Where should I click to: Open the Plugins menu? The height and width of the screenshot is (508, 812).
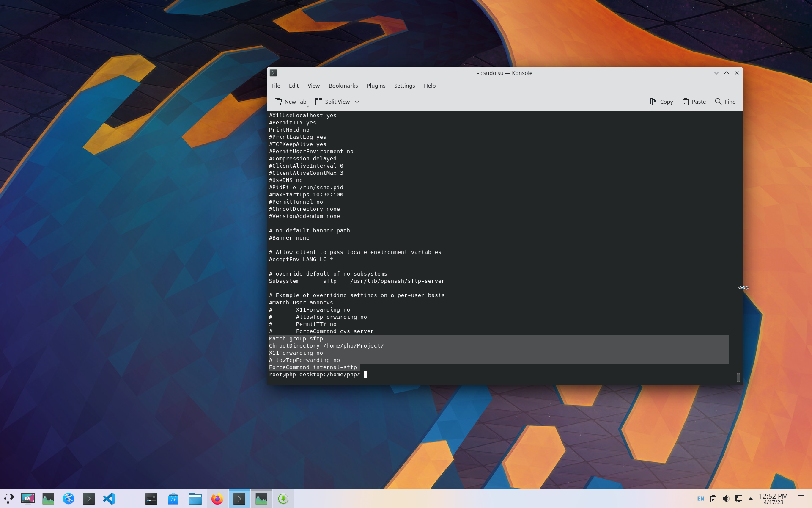pos(376,86)
